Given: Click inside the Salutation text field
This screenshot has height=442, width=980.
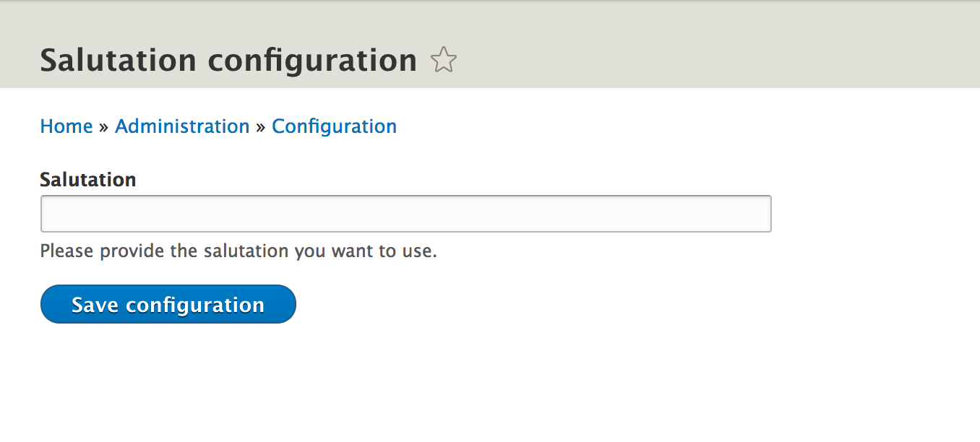Looking at the screenshot, I should [x=405, y=214].
